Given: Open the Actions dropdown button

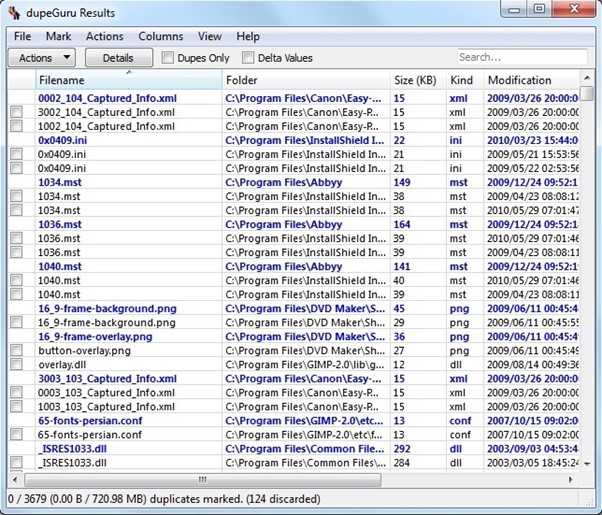Looking at the screenshot, I should tap(43, 58).
